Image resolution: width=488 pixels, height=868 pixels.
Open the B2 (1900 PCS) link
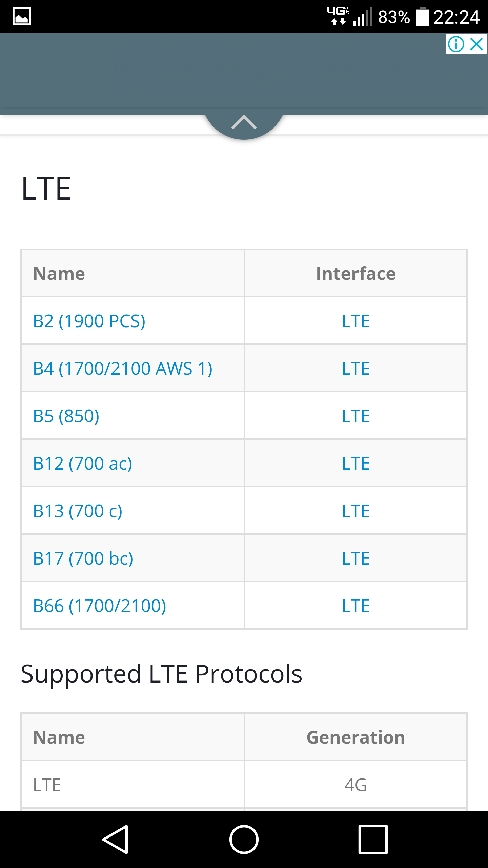click(89, 321)
